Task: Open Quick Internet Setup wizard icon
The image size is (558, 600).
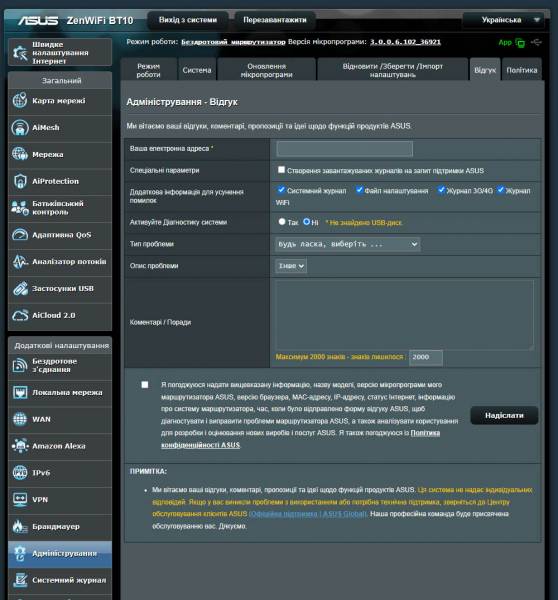Action: [19, 52]
